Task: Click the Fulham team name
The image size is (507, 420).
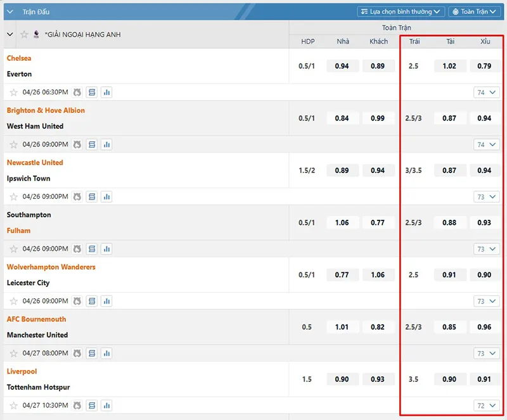Action: click(x=19, y=231)
